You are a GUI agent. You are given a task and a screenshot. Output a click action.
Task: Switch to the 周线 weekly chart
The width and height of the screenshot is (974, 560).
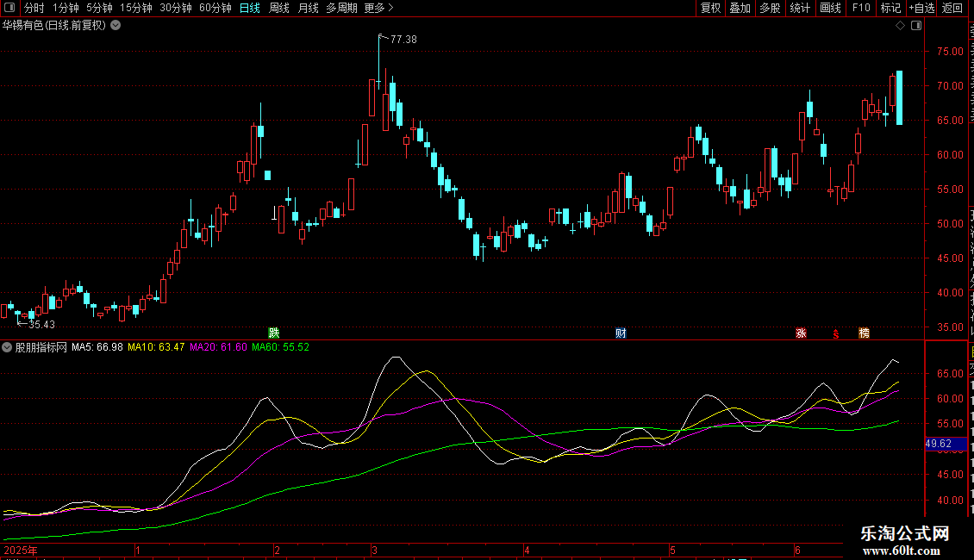[x=279, y=8]
